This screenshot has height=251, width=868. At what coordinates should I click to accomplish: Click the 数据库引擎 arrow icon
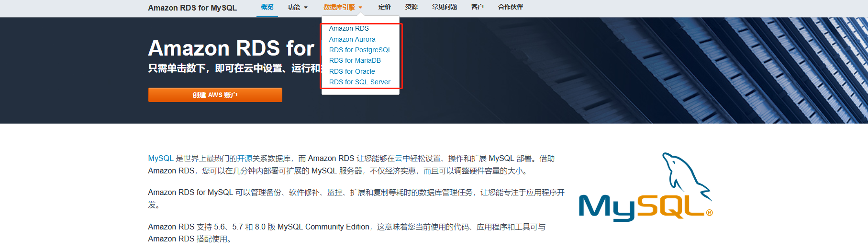(x=360, y=7)
